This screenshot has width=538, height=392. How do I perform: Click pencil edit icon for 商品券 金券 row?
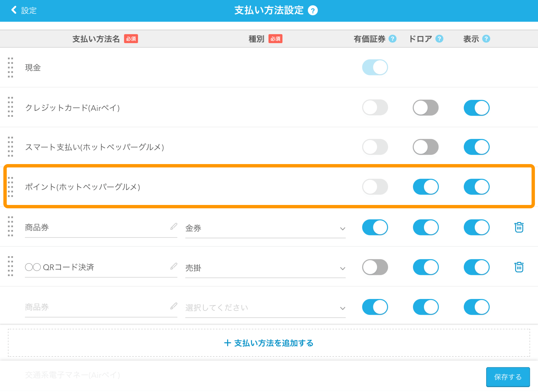(x=174, y=226)
